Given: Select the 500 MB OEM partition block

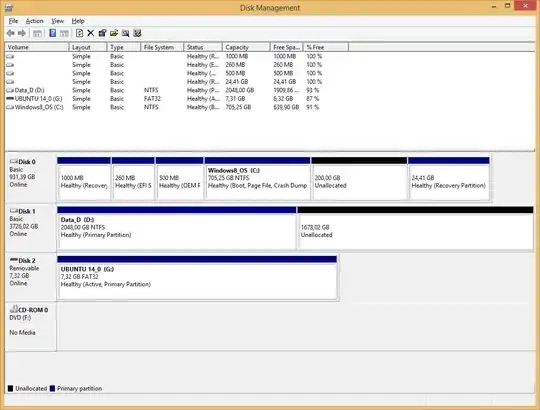Looking at the screenshot, I should 179,178.
